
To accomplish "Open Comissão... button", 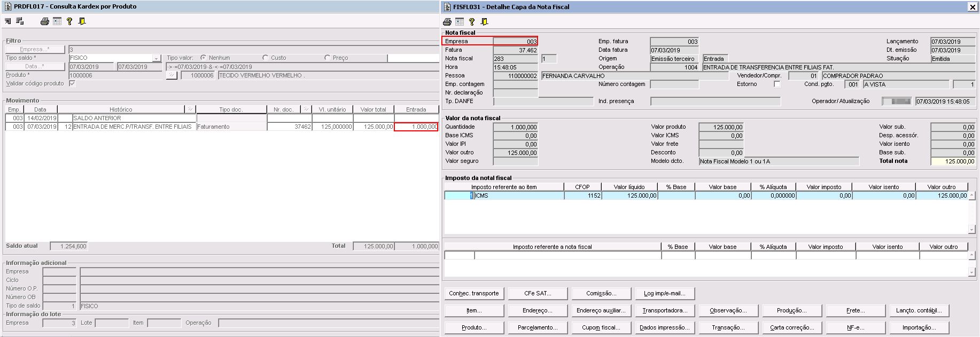I will point(601,293).
